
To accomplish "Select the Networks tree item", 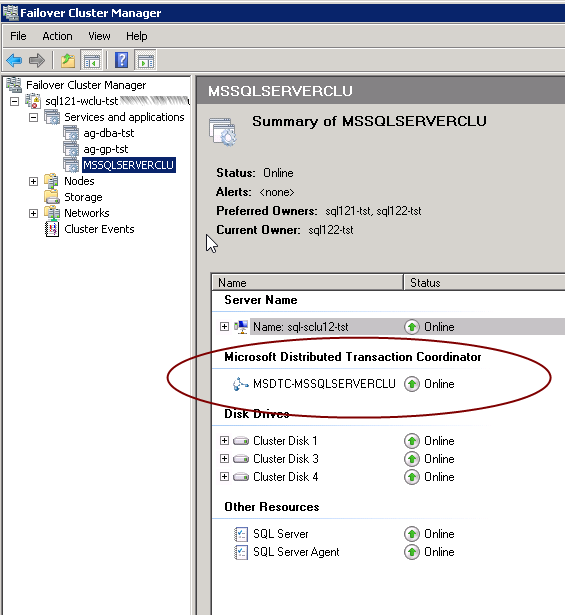I will (87, 213).
